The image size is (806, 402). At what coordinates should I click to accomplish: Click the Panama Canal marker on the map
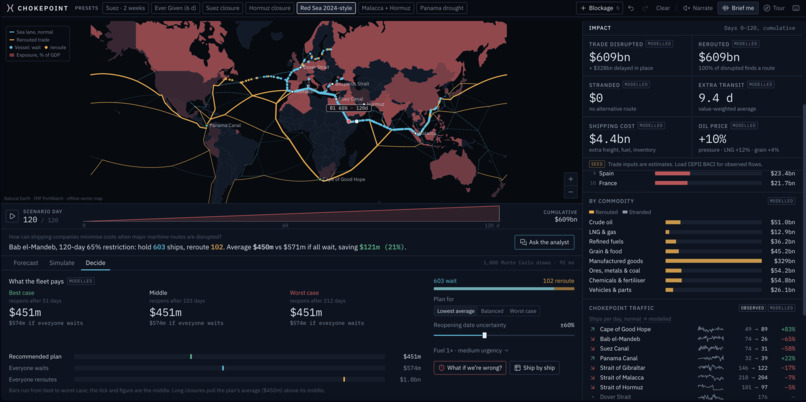click(x=207, y=125)
